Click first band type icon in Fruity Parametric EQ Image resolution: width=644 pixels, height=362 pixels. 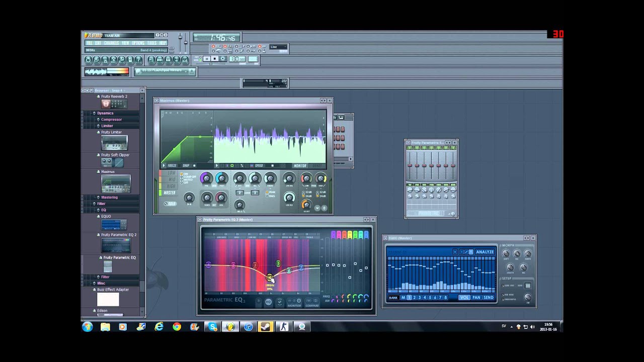pyautogui.click(x=410, y=148)
